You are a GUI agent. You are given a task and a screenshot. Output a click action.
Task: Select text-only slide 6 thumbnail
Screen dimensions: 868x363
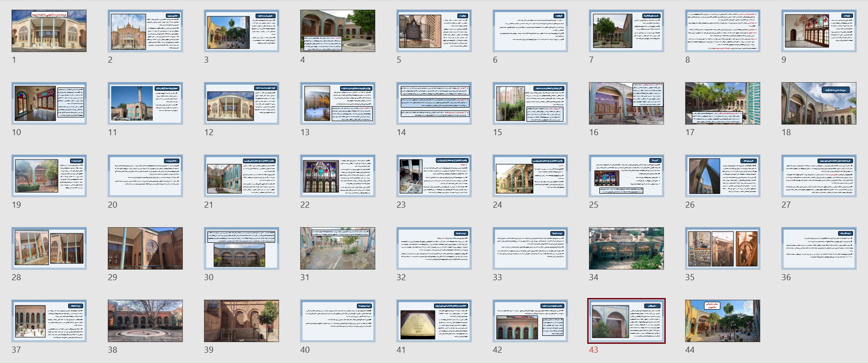tap(530, 31)
